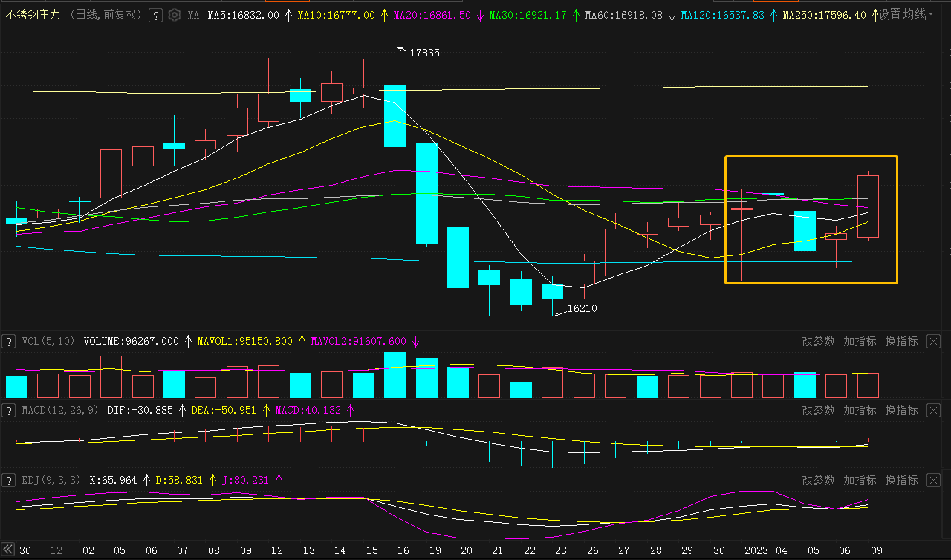Screen dimensions: 951x560
Task: Click the help icon next to MACD(12,26,9)
Action: click(9, 411)
